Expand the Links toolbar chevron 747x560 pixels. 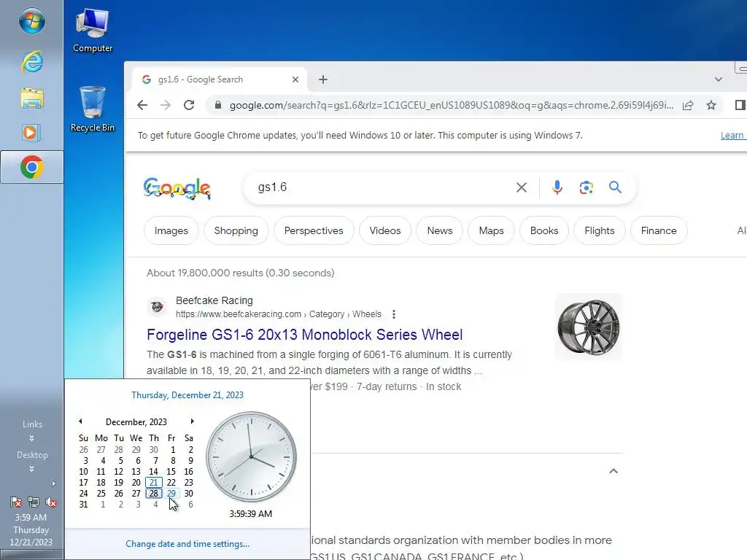point(31,438)
